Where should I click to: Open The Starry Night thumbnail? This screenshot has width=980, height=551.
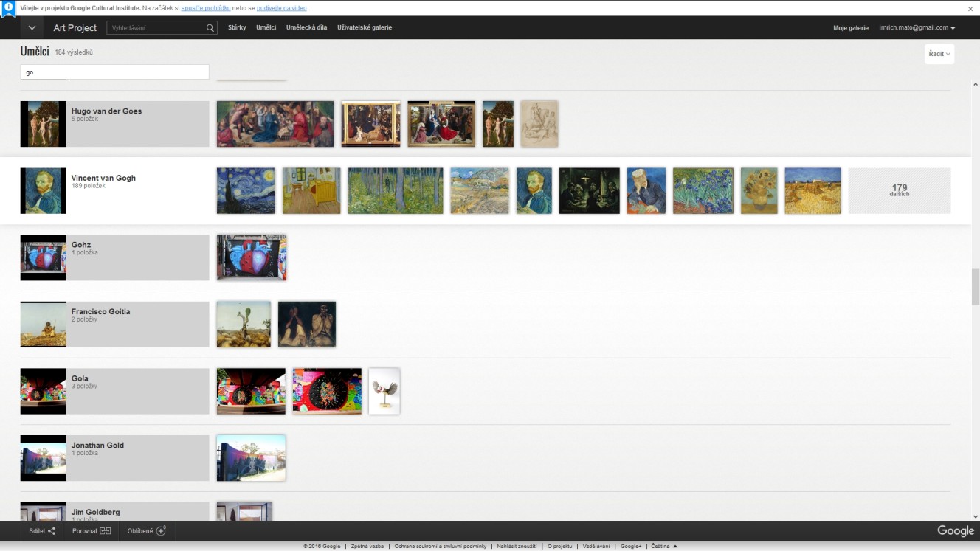tap(246, 190)
